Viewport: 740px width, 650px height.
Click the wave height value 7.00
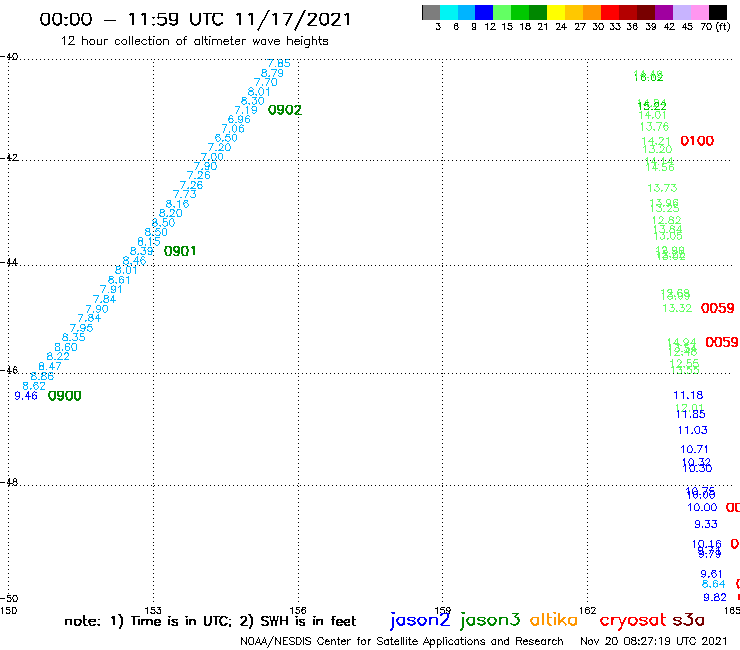(x=212, y=157)
